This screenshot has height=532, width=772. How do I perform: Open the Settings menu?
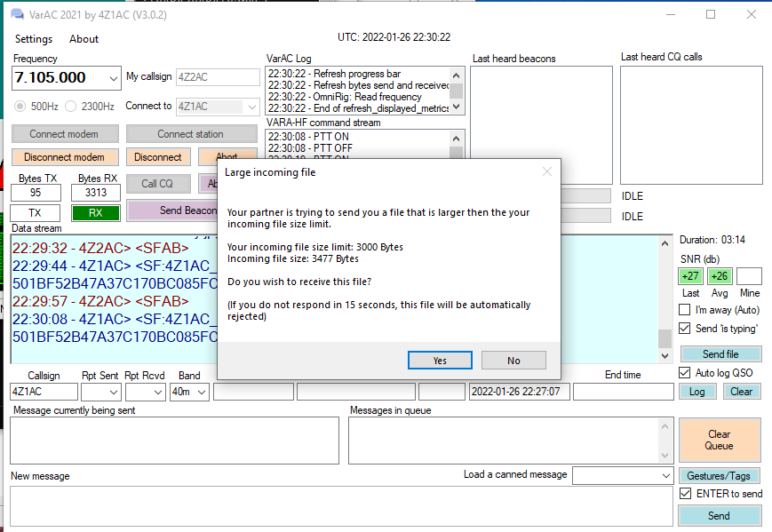click(34, 39)
